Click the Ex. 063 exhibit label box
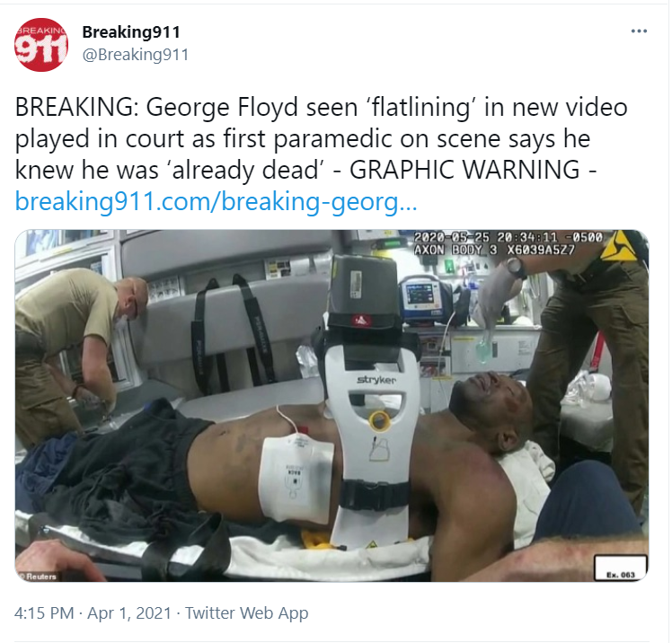The image size is (672, 643). coord(621,568)
